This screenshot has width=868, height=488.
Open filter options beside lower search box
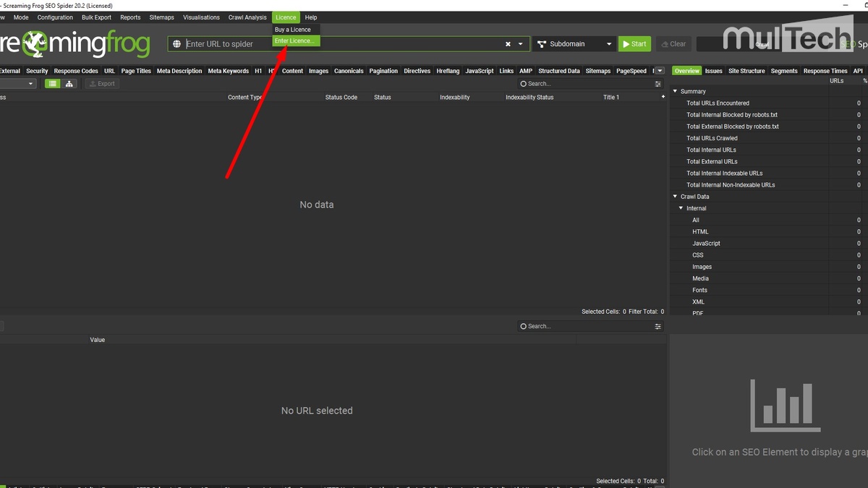[x=658, y=327]
